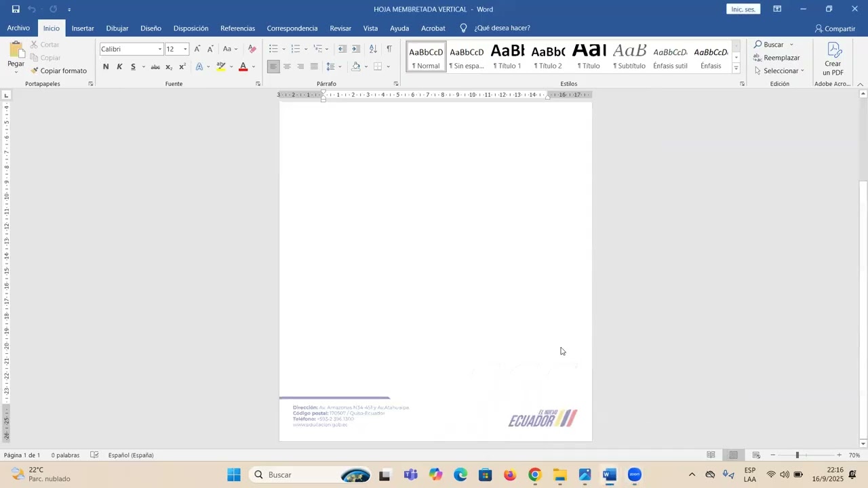Toggle Italic (K) formatting

(119, 66)
